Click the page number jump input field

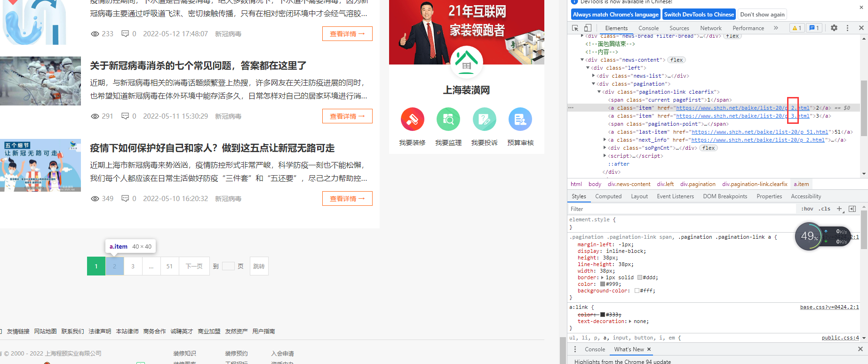pyautogui.click(x=228, y=266)
